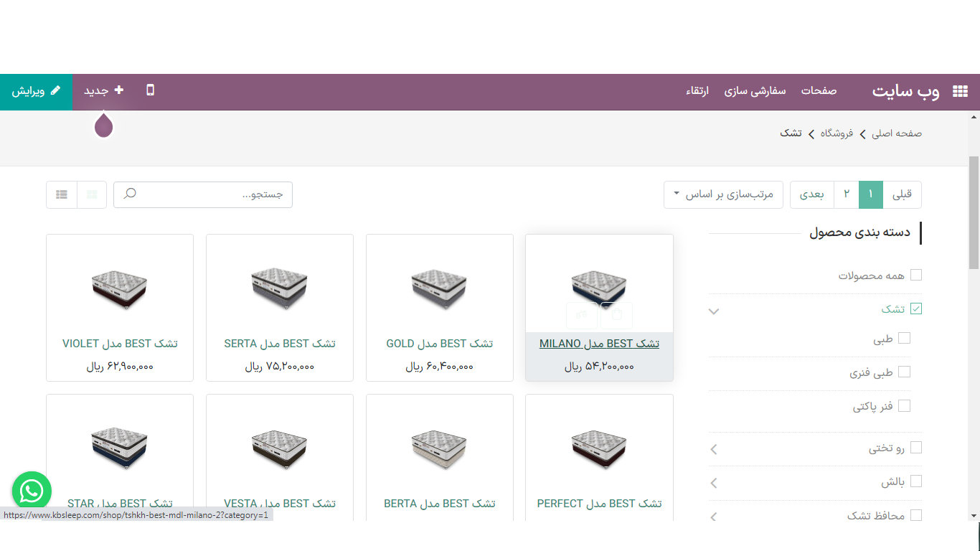This screenshot has height=551, width=980.
Task: Click scrollbar down arrow
Action: 974,516
